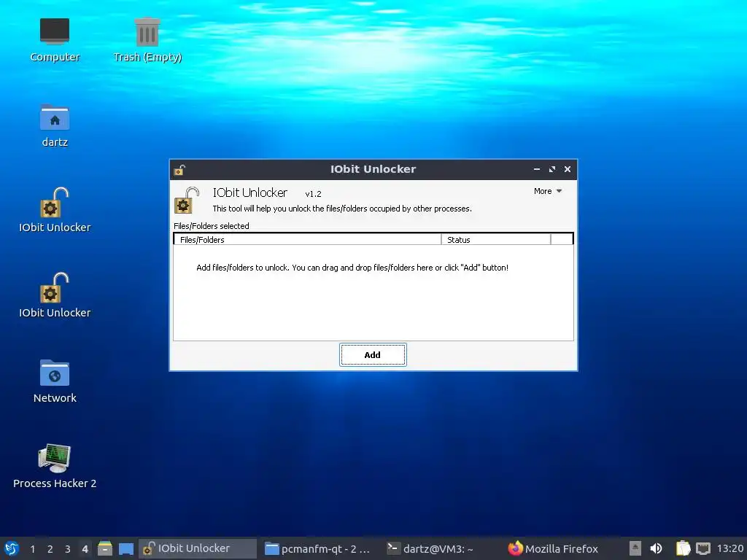Switch to virtual desktop 1
This screenshot has height=560, width=747.
point(32,549)
